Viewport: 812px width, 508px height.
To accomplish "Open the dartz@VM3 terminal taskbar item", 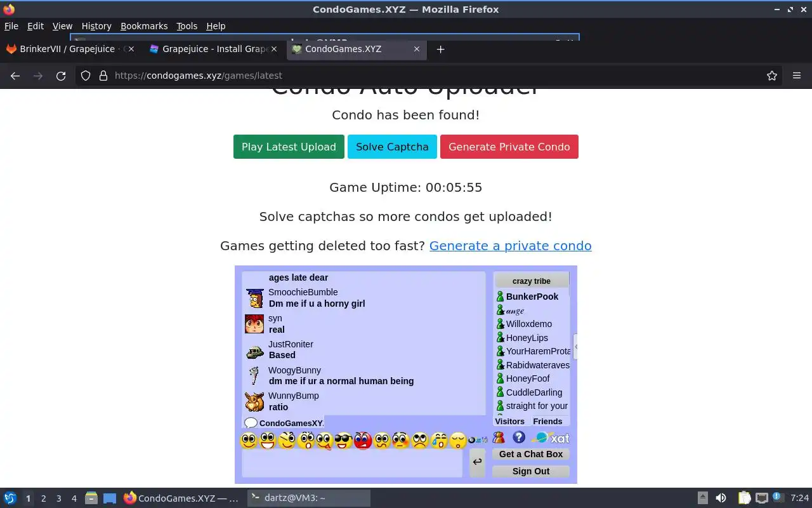I will point(308,498).
